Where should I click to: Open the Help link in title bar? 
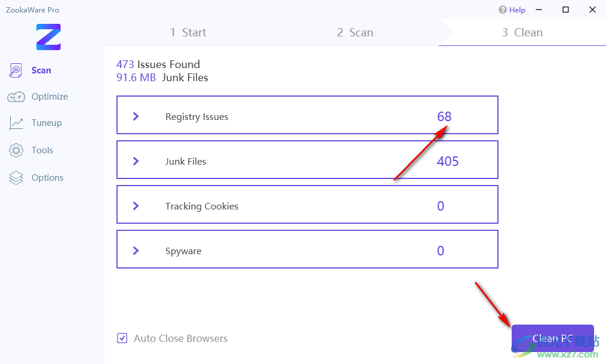(x=517, y=10)
